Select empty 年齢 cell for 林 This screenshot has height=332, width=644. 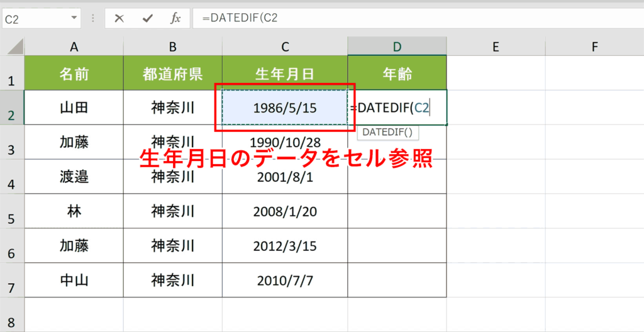pyautogui.click(x=397, y=211)
